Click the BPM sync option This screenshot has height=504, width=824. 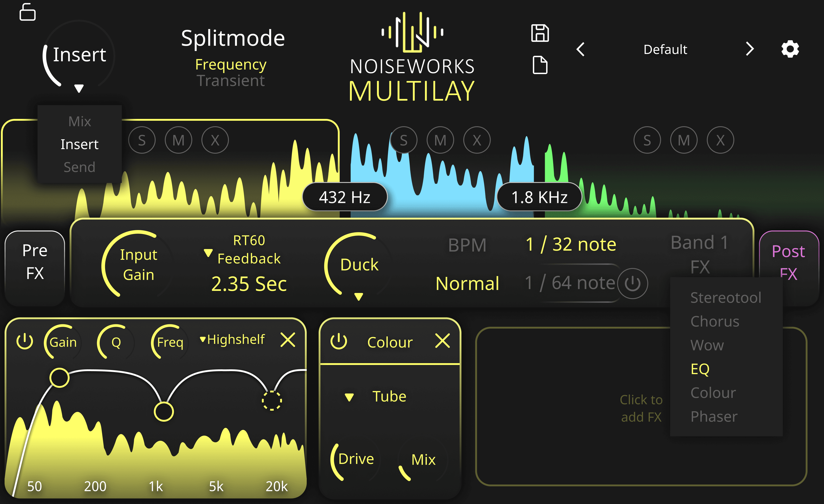[467, 245]
